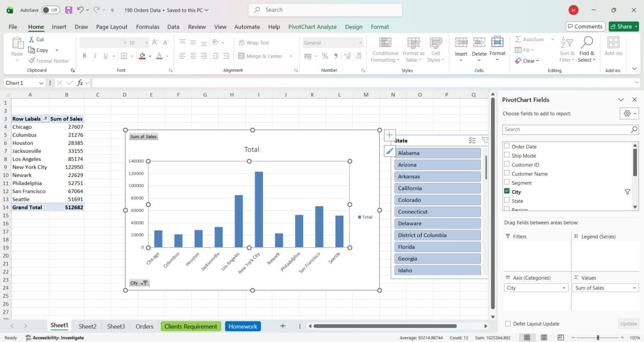Open the Sum of Sales values dropdown
The image size is (644, 342).
click(x=634, y=288)
